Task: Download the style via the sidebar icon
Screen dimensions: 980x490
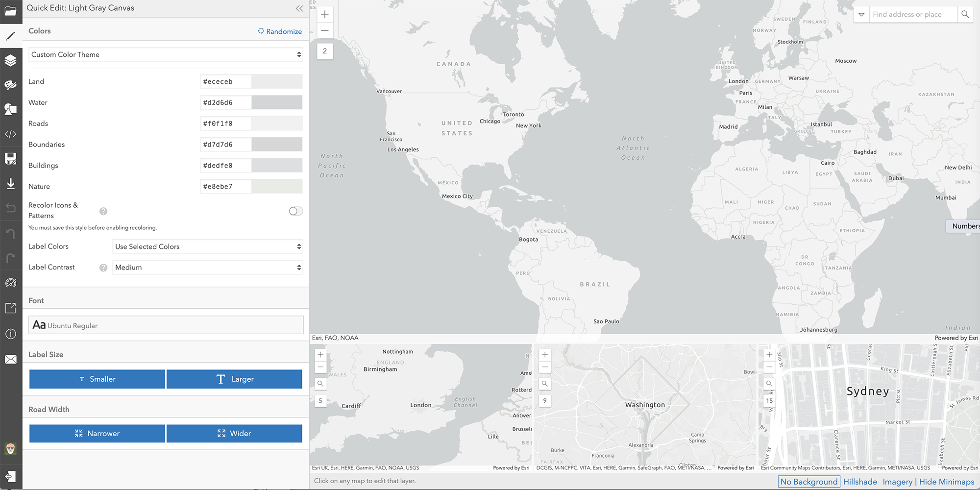Action: pos(11,183)
